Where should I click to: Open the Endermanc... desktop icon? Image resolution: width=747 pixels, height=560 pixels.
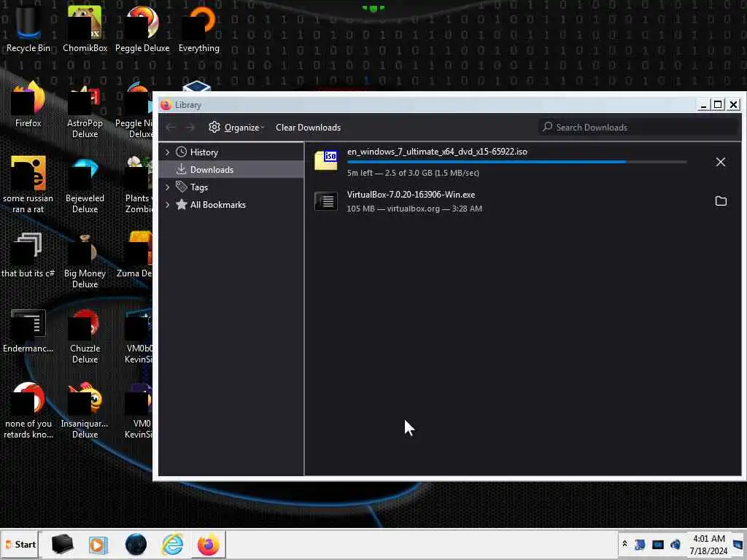[28, 330]
